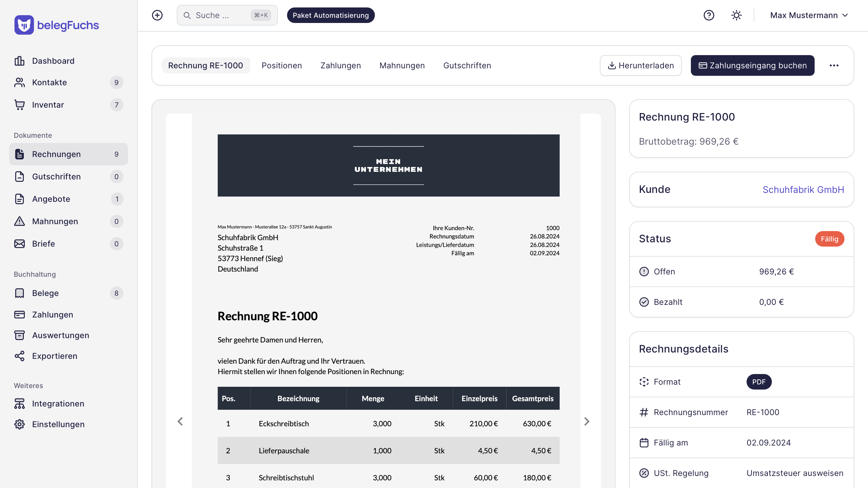868x488 pixels.
Task: Select the Zahlungen card icon
Action: point(20,314)
